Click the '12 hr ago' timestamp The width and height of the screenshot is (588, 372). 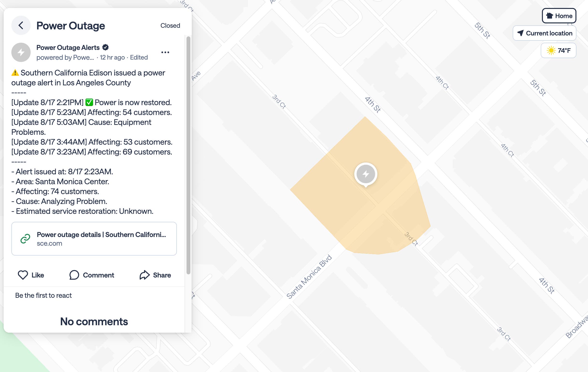tap(112, 57)
